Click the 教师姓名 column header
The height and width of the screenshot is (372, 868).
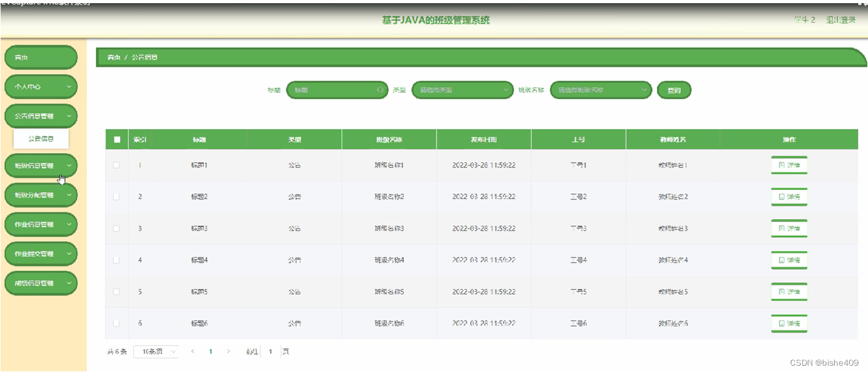click(x=673, y=139)
